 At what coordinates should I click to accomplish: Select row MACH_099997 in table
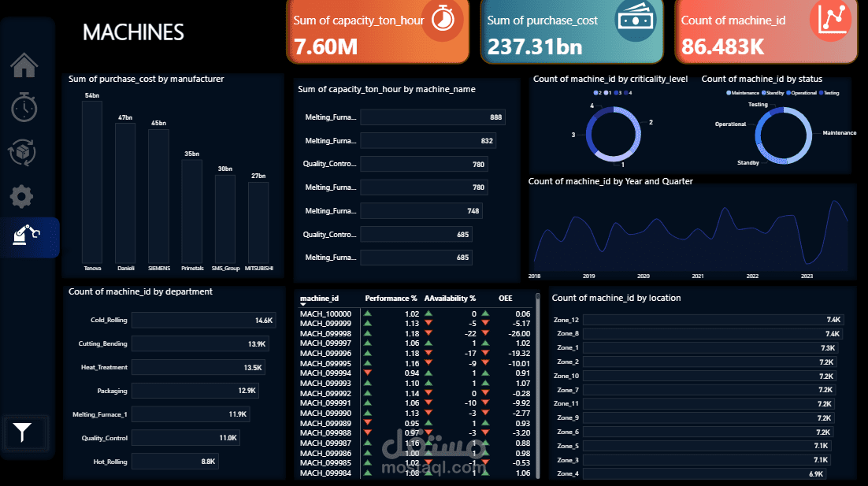click(x=415, y=343)
